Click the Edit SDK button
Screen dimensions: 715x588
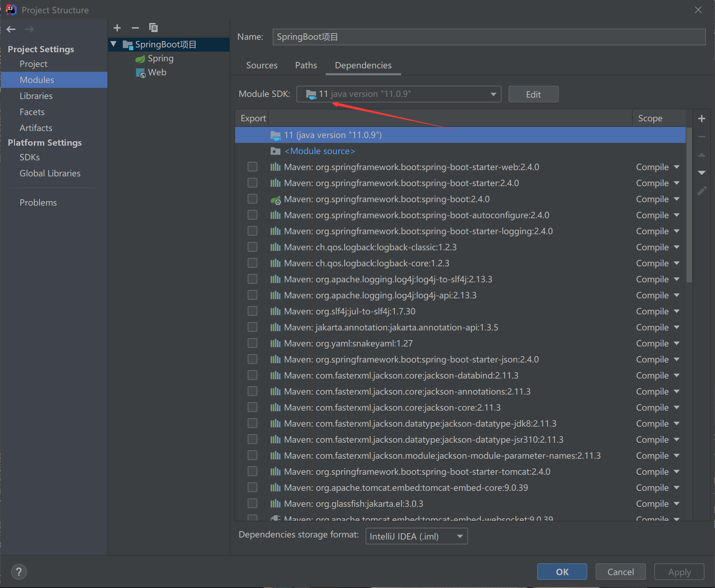(x=533, y=94)
